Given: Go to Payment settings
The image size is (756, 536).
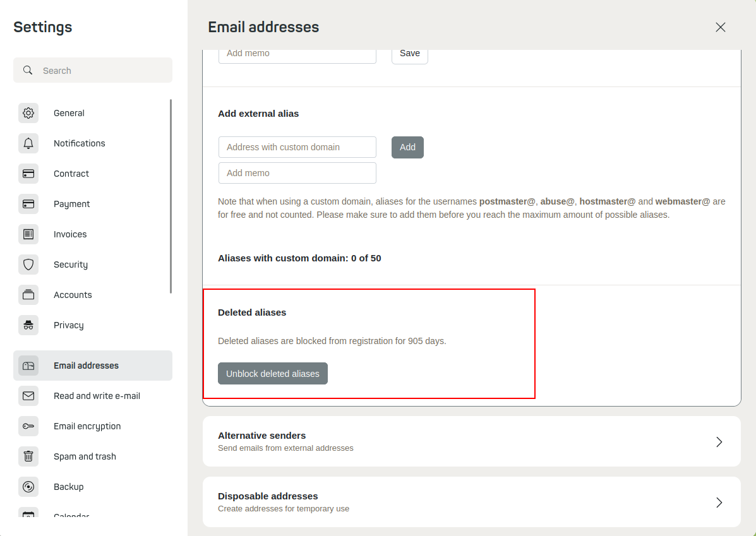Looking at the screenshot, I should [x=71, y=204].
